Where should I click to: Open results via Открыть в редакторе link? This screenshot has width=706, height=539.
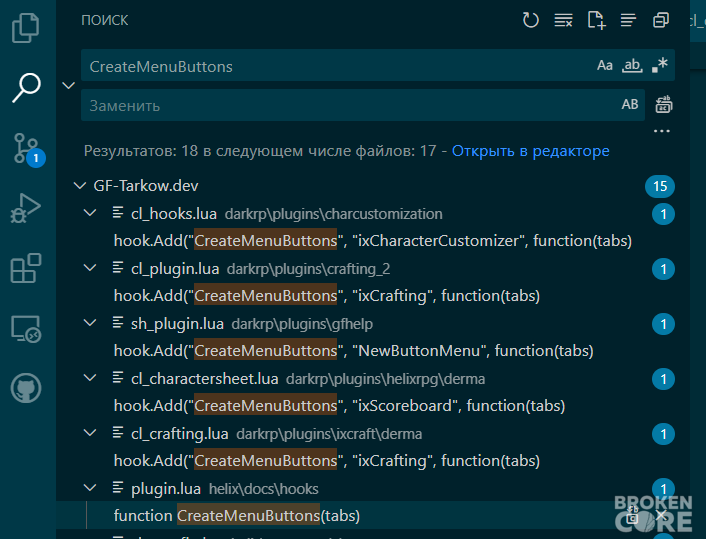click(530, 151)
